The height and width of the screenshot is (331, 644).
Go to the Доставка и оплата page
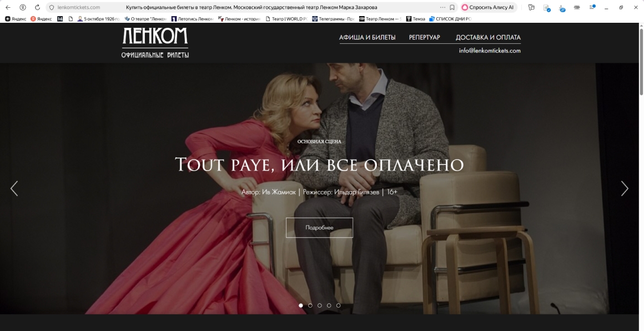pos(488,38)
